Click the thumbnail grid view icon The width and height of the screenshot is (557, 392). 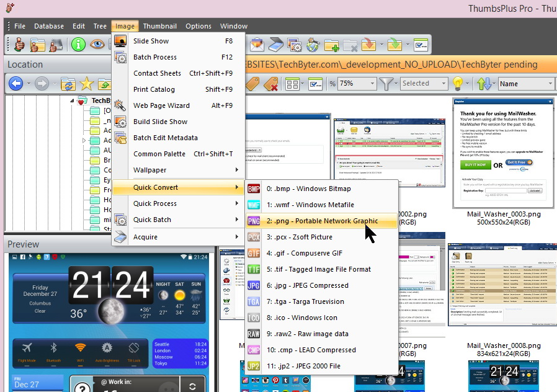tap(292, 84)
